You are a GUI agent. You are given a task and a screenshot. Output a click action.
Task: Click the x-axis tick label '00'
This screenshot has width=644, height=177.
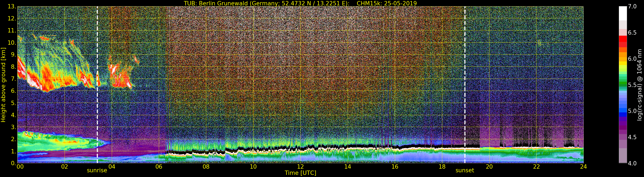(x=20, y=167)
